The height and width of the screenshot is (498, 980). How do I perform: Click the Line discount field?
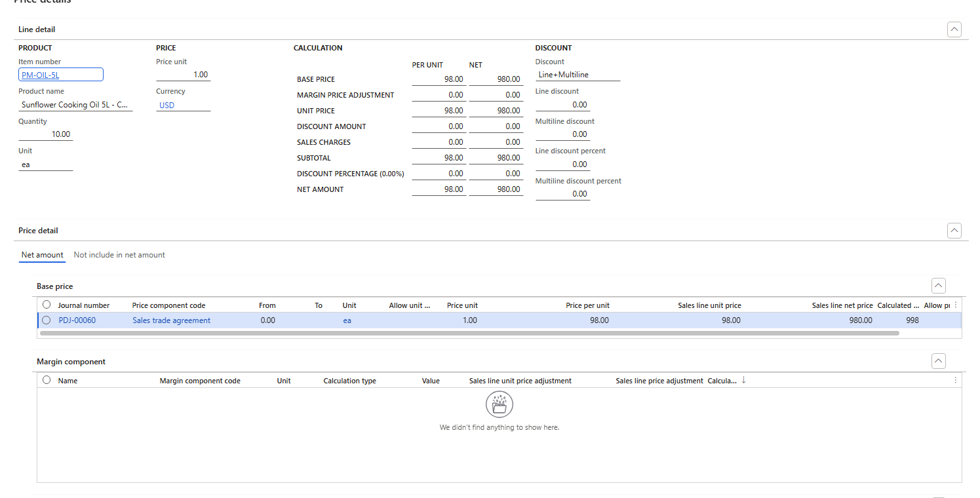(562, 104)
